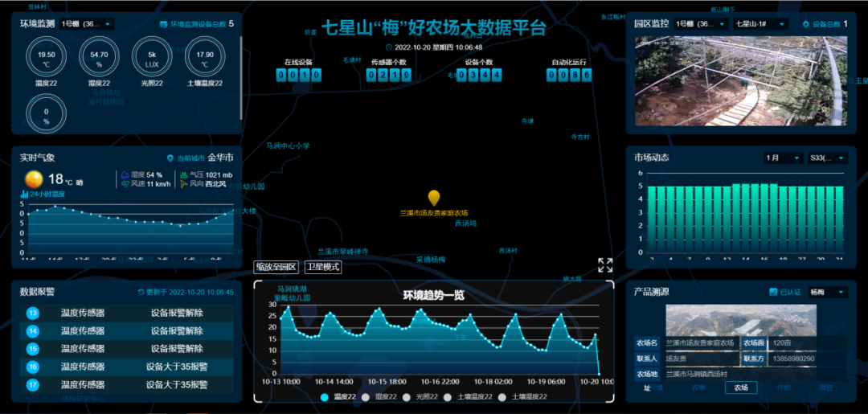Switch to the 作物 tab in 产品溯源
The height and width of the screenshot is (414, 868).
[x=784, y=387]
